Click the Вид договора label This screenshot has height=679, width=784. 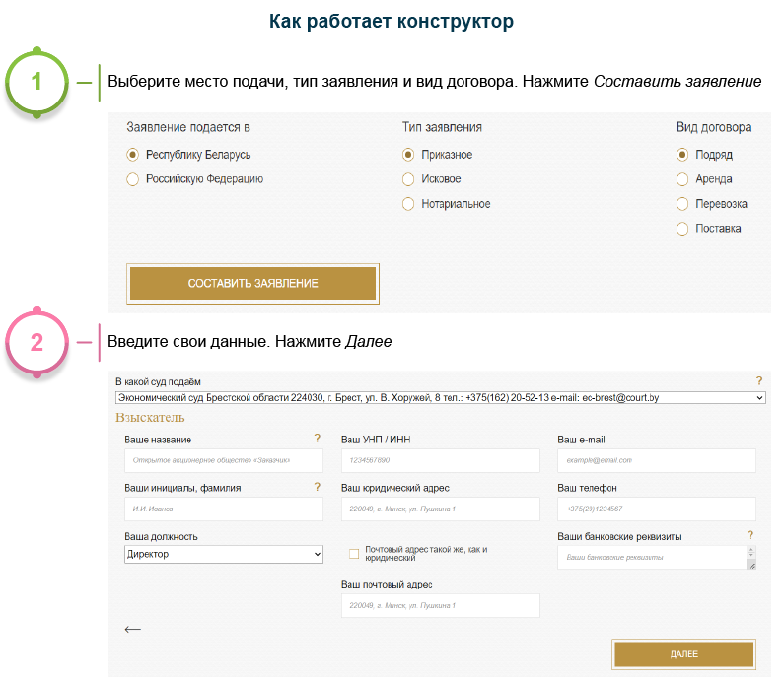[x=714, y=127]
